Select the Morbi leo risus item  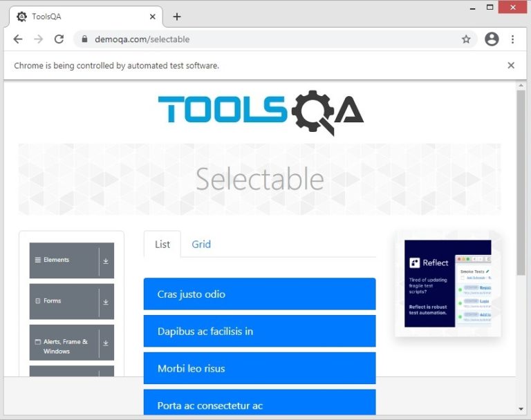[x=259, y=368]
